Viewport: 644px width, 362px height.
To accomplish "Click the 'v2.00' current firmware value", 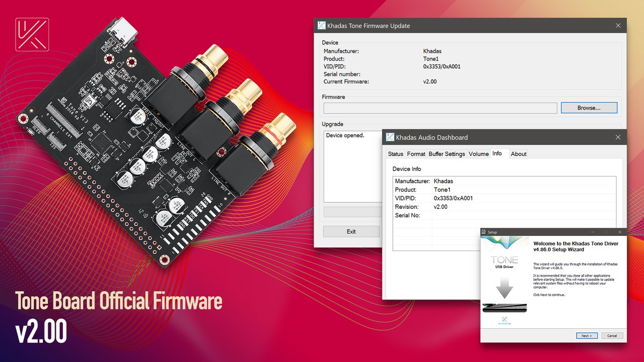I will point(430,82).
